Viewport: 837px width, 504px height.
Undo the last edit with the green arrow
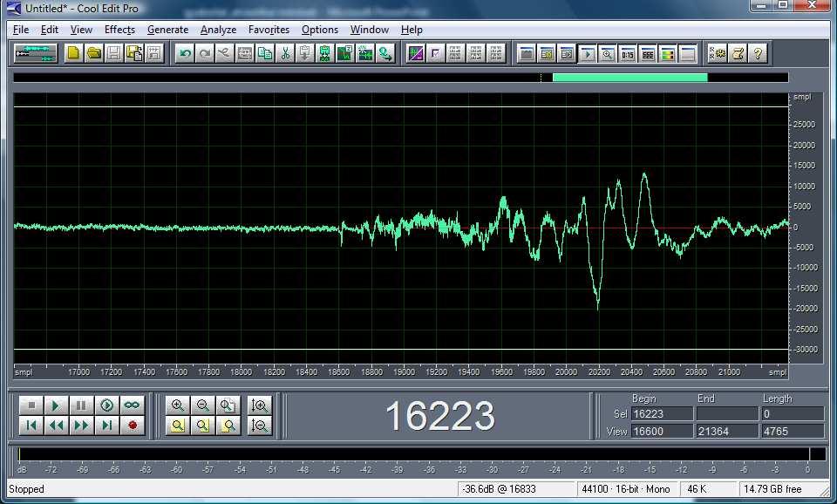185,53
